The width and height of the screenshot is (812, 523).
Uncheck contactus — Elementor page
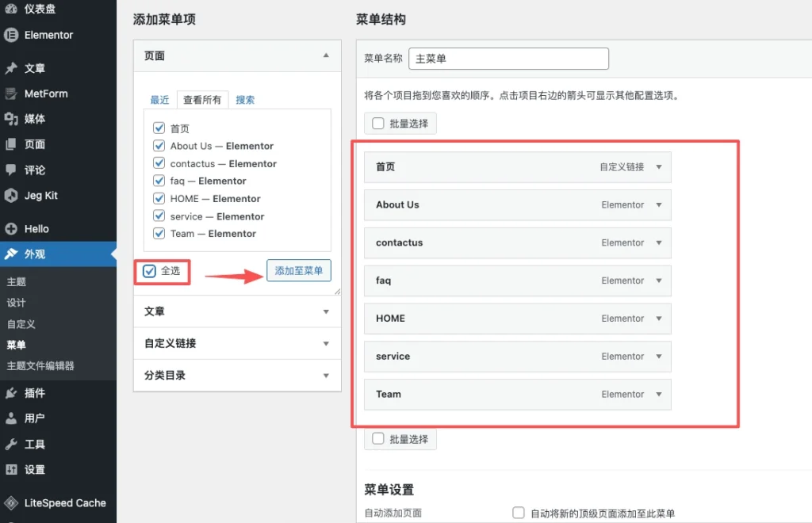tap(159, 163)
